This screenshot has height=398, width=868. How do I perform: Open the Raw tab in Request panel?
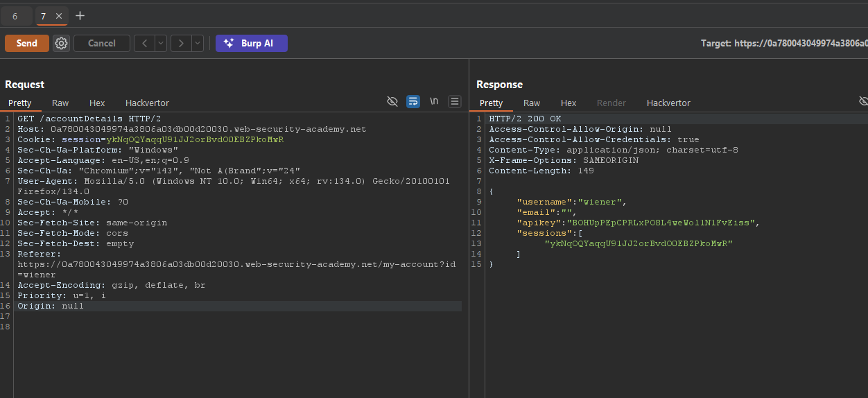(x=60, y=103)
